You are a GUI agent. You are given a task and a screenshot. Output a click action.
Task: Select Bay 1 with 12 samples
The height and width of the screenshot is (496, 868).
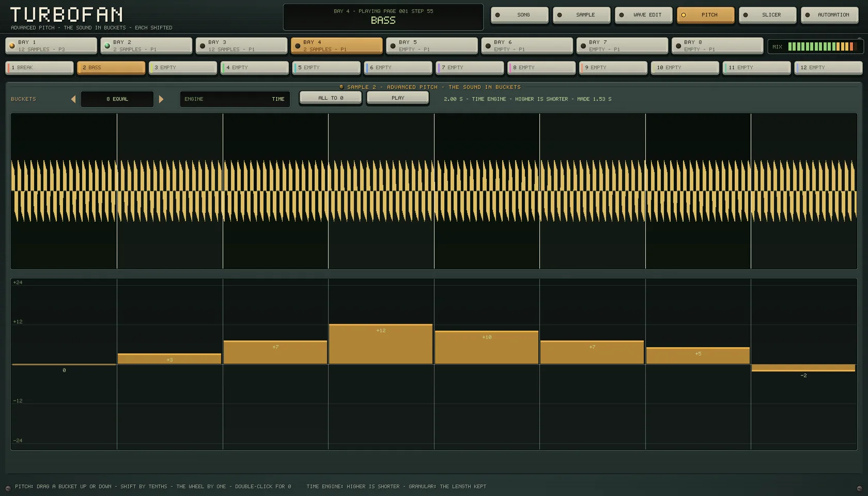(51, 45)
